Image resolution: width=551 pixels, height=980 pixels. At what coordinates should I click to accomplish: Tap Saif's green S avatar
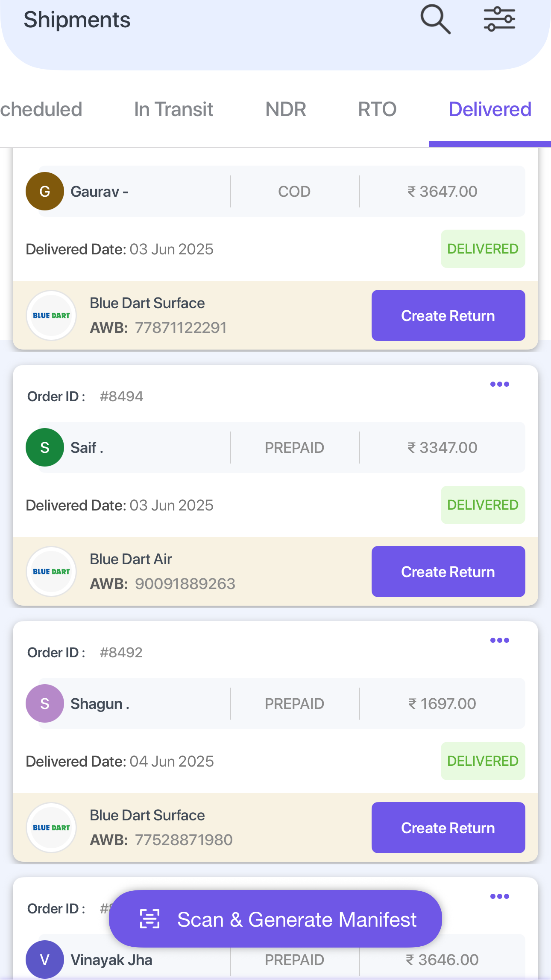click(45, 447)
